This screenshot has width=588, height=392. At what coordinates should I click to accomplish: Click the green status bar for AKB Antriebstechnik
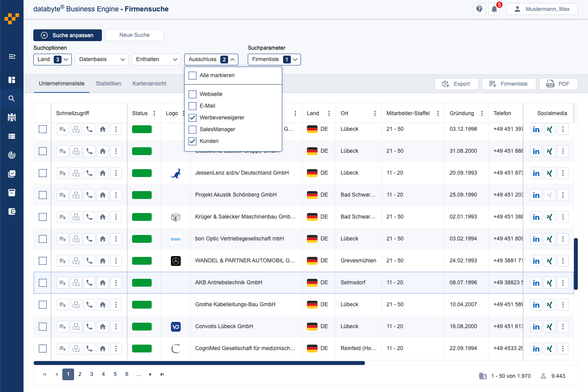[142, 283]
